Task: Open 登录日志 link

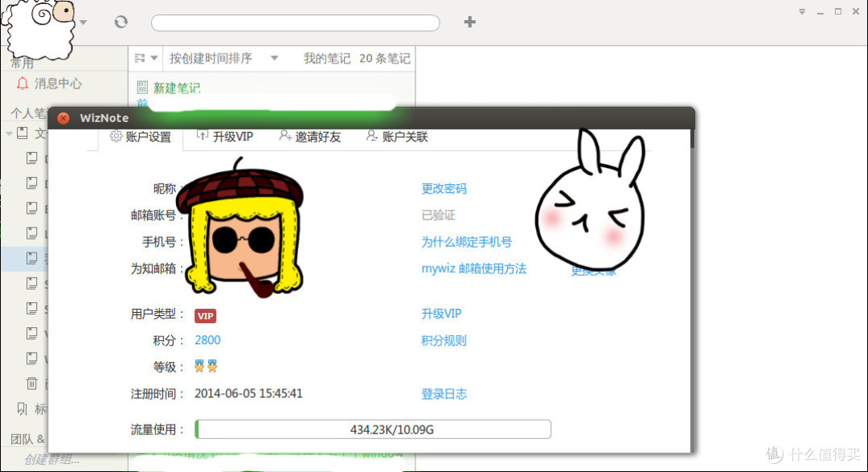Action: coord(444,394)
